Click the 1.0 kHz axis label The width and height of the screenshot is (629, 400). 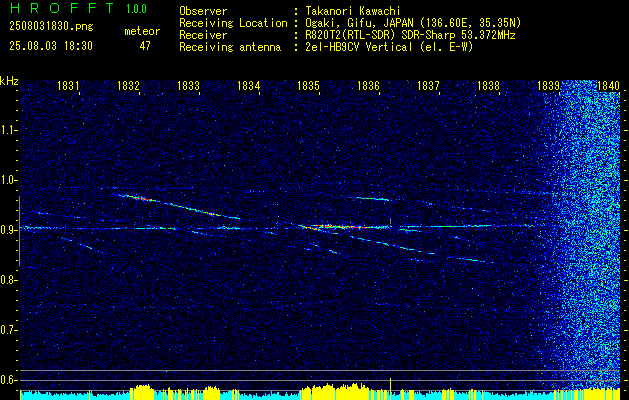[x=8, y=180]
